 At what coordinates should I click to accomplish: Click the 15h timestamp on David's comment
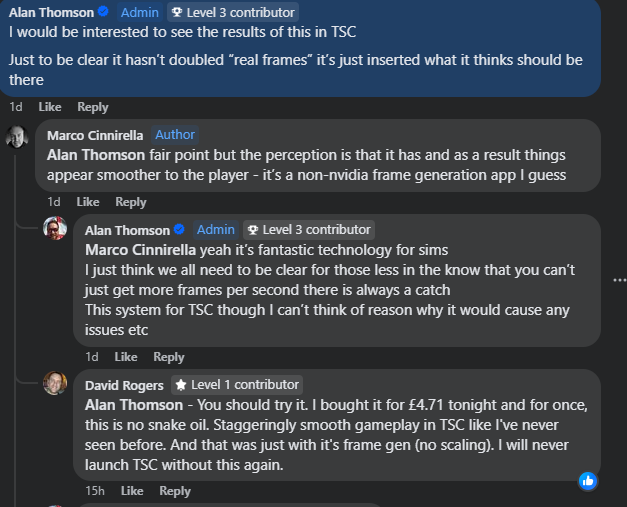click(x=95, y=491)
